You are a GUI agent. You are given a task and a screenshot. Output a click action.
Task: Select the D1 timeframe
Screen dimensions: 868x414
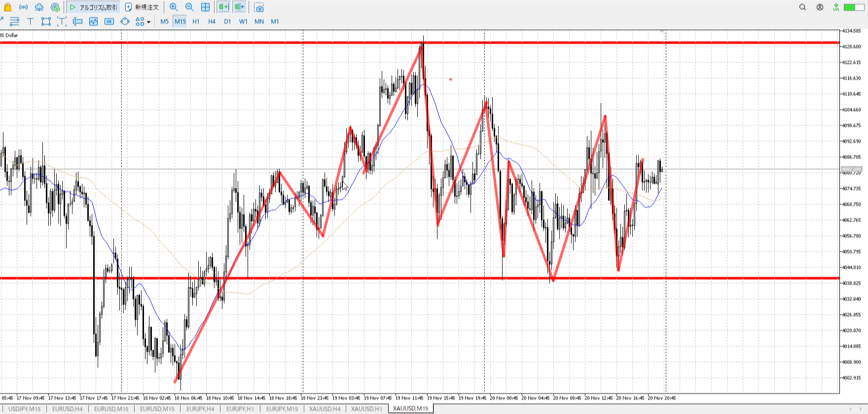click(x=227, y=21)
